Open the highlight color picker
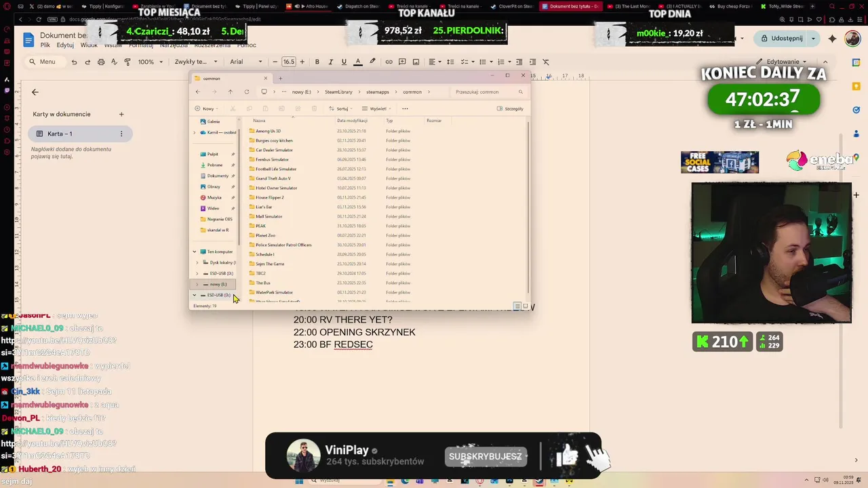The image size is (868, 488). point(372,62)
